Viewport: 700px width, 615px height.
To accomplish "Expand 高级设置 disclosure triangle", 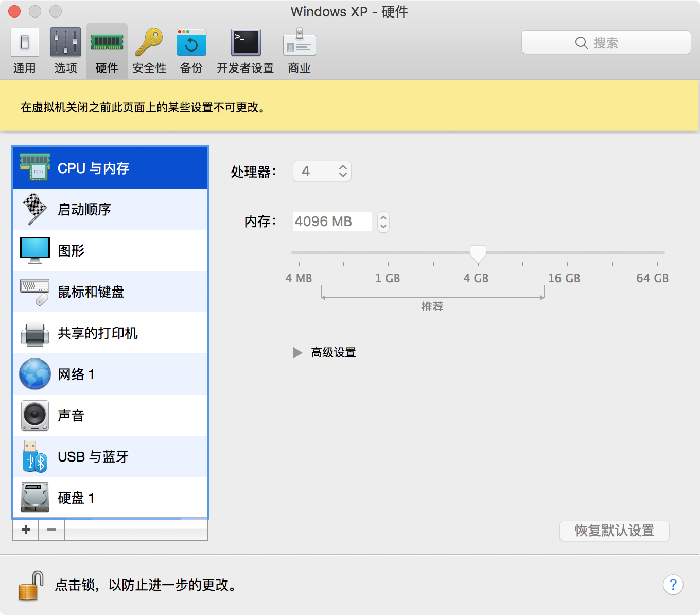I will tap(297, 353).
